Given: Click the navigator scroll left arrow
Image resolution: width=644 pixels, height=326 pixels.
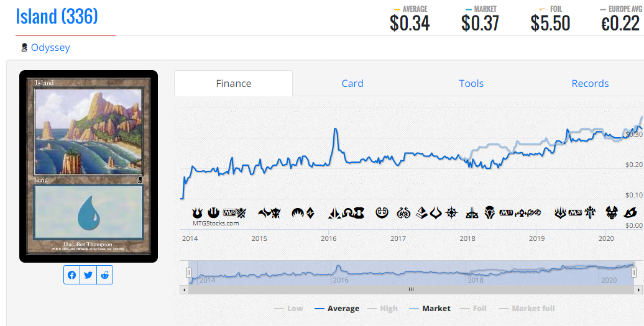Looking at the screenshot, I should (185, 289).
